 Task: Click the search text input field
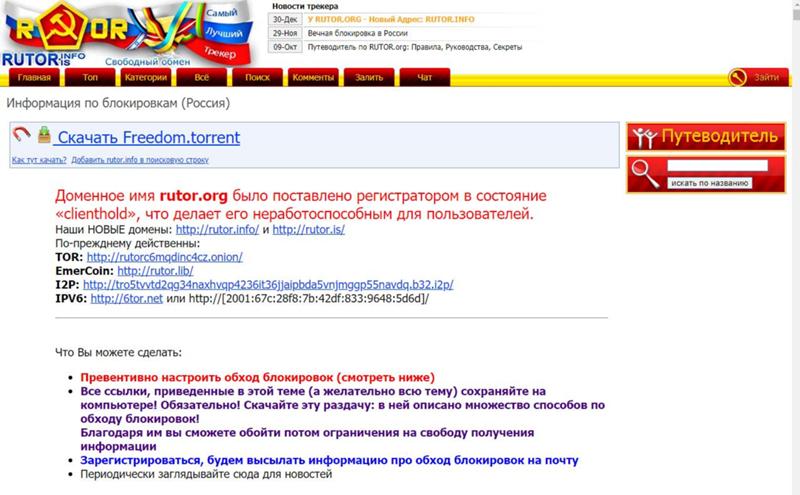coord(717,166)
